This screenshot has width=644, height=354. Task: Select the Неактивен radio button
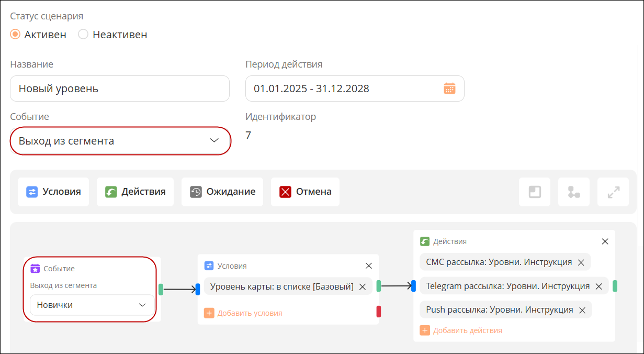[x=83, y=35]
